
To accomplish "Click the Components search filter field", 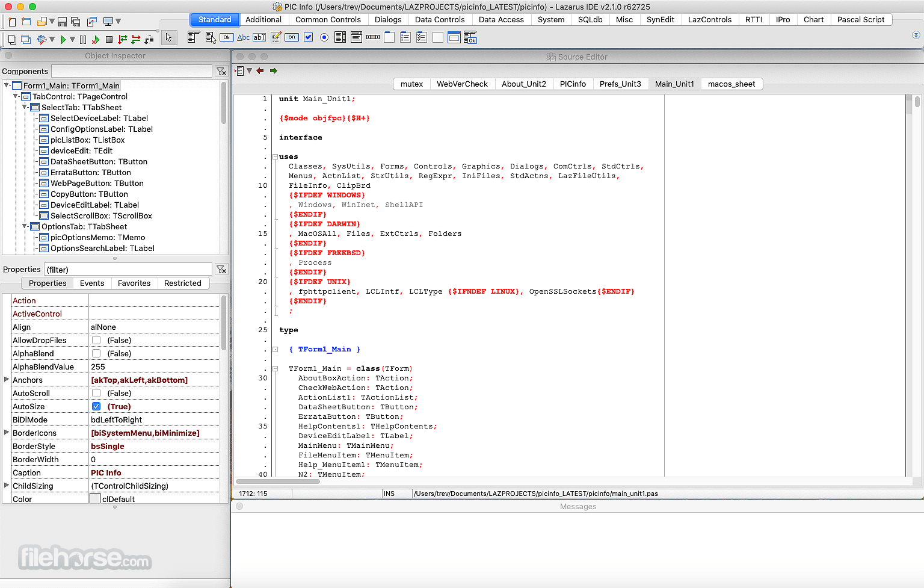I will click(132, 71).
